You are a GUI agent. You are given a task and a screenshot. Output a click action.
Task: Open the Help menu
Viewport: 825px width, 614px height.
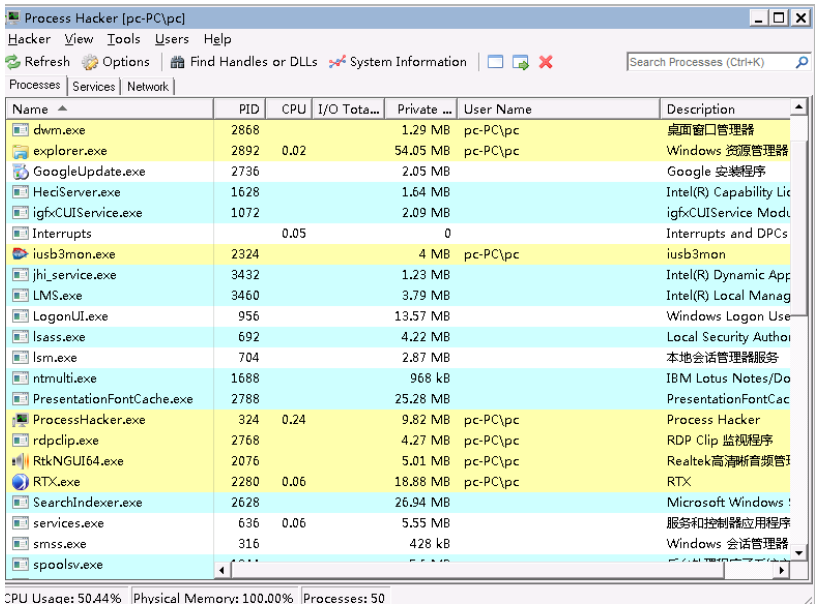(x=217, y=39)
